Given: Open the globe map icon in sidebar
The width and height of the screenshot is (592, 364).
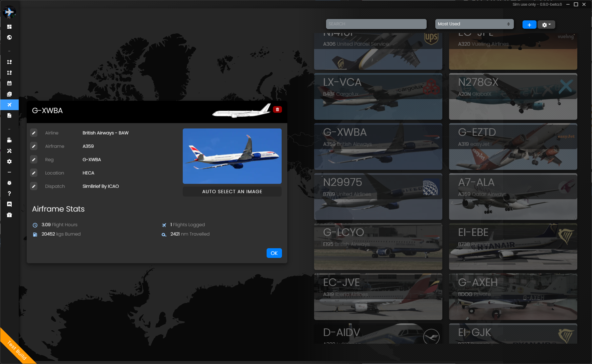Looking at the screenshot, I should (x=9, y=37).
